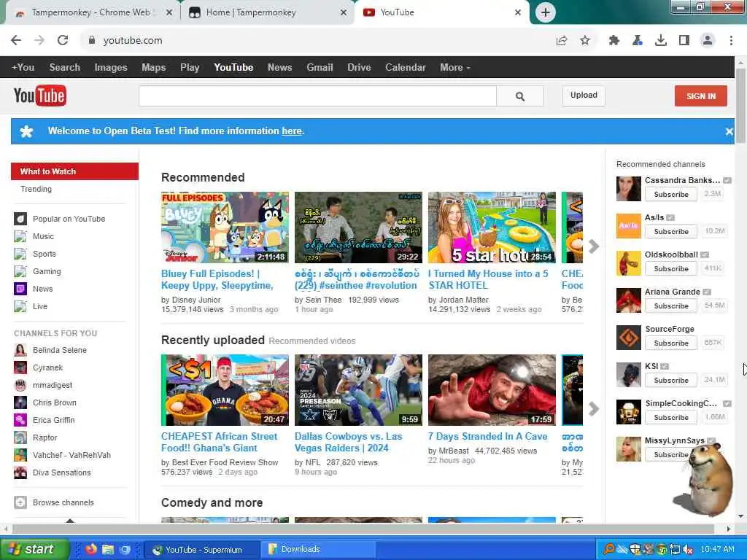Click the YouTube logo
Viewport: 747px width, 560px height.
[40, 96]
